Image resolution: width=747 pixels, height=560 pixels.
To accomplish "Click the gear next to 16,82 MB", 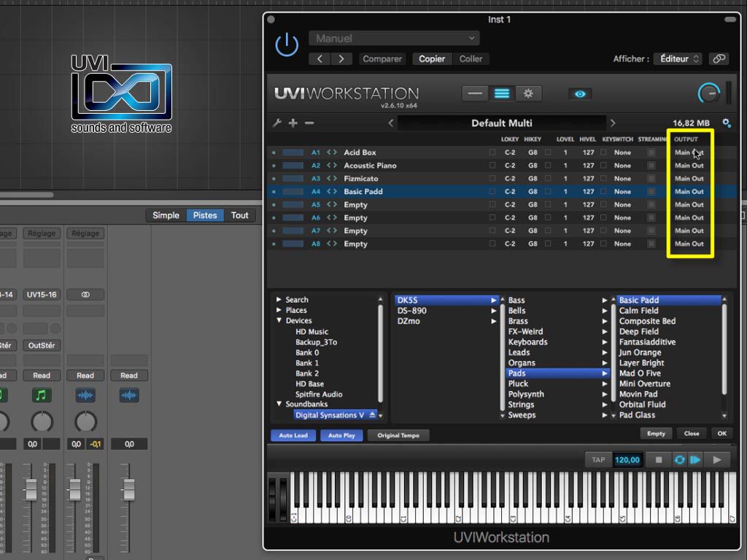I will [726, 122].
